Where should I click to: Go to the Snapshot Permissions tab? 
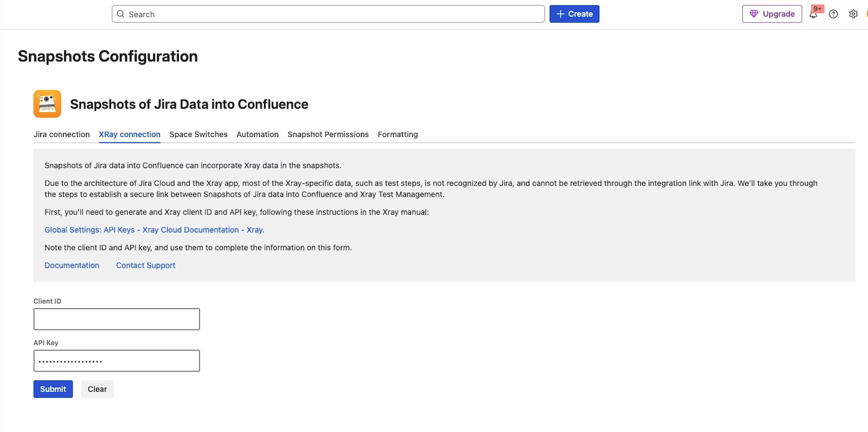tap(328, 135)
